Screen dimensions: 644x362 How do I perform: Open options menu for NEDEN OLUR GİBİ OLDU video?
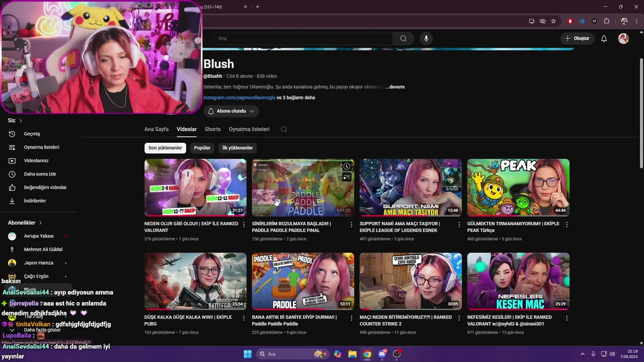pyautogui.click(x=244, y=225)
